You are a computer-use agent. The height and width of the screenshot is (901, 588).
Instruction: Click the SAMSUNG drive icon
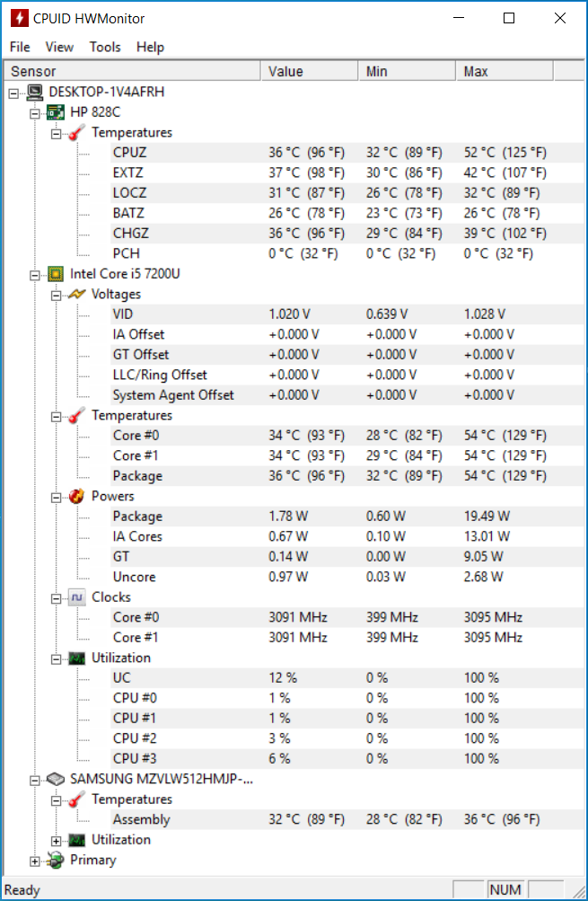point(56,779)
